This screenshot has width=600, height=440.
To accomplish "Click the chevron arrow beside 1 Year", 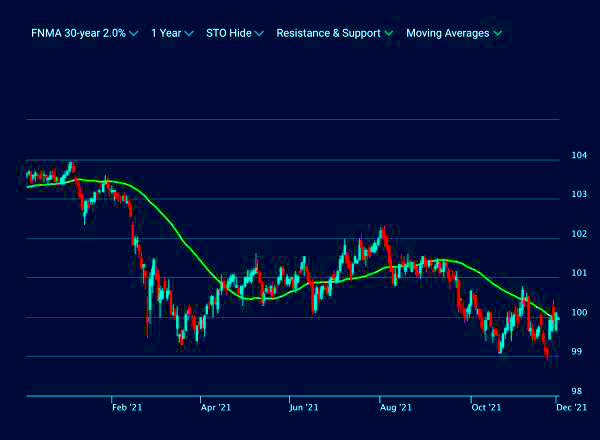I will [189, 34].
